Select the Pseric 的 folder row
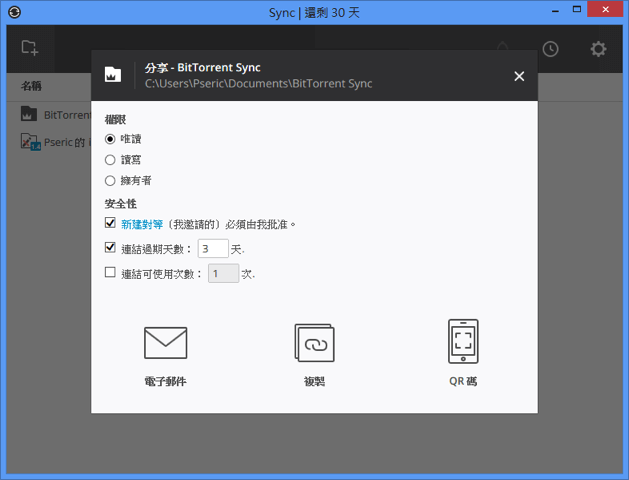The width and height of the screenshot is (629, 480). coord(49,142)
